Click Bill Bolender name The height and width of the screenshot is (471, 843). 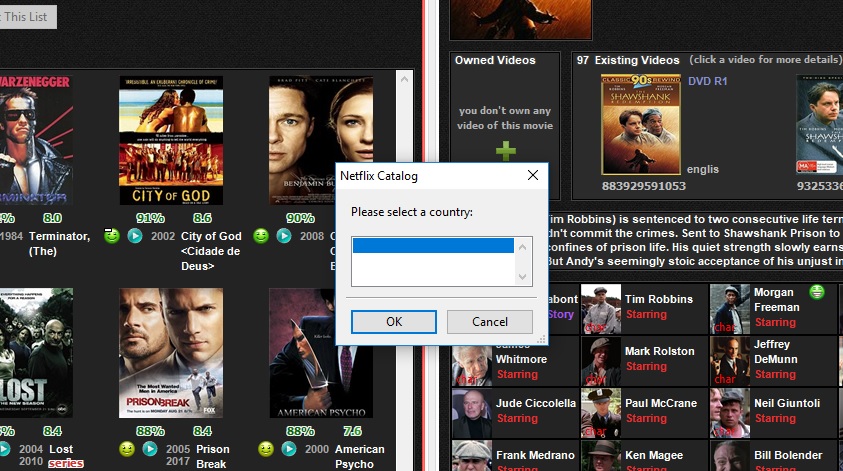788,455
